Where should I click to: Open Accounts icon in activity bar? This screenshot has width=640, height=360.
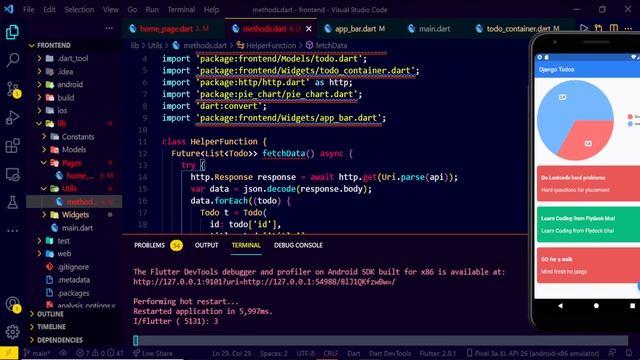click(x=12, y=304)
